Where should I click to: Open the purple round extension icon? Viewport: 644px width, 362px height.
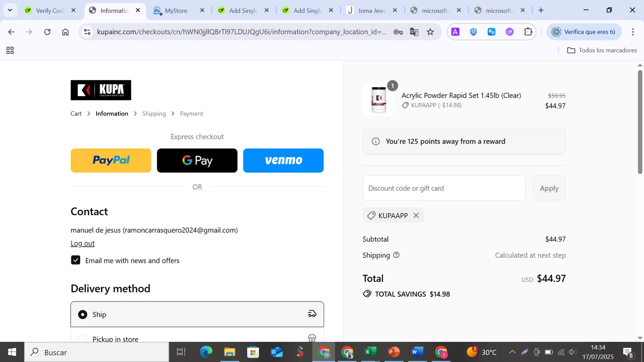tap(510, 32)
